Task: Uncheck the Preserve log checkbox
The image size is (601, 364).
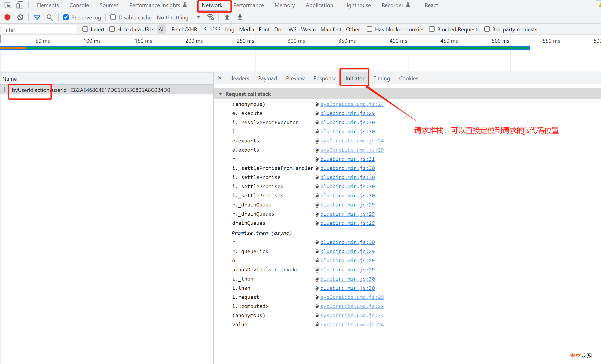Action: [66, 17]
